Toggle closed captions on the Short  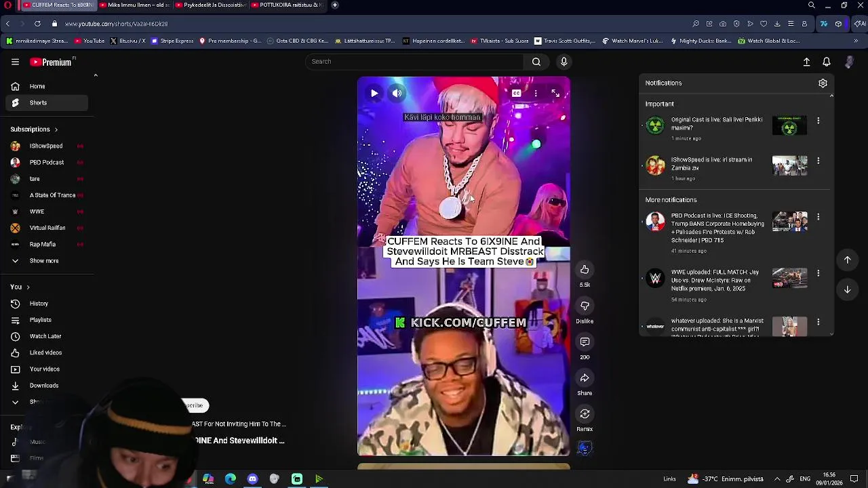pyautogui.click(x=516, y=94)
